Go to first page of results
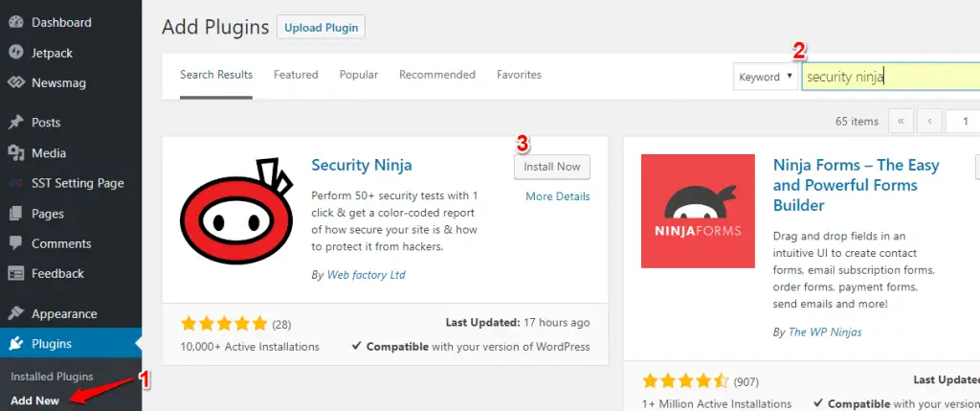The width and height of the screenshot is (980, 411). pyautogui.click(x=901, y=122)
